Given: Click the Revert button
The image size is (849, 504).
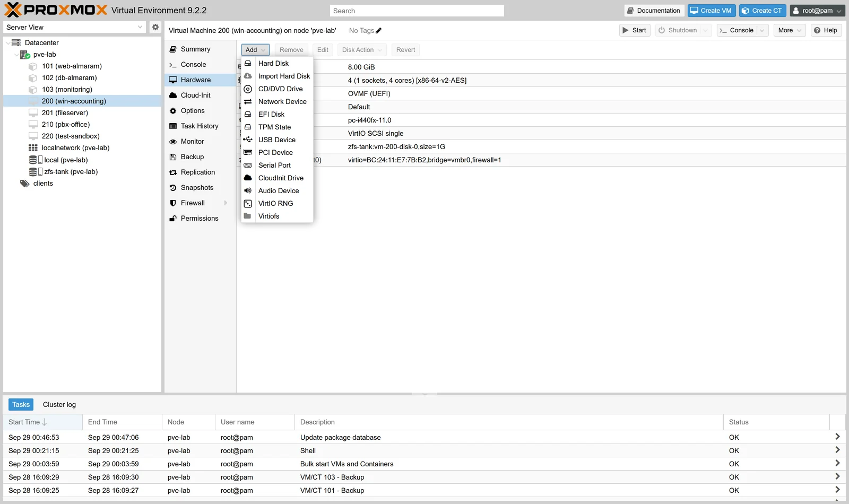Looking at the screenshot, I should tap(405, 50).
